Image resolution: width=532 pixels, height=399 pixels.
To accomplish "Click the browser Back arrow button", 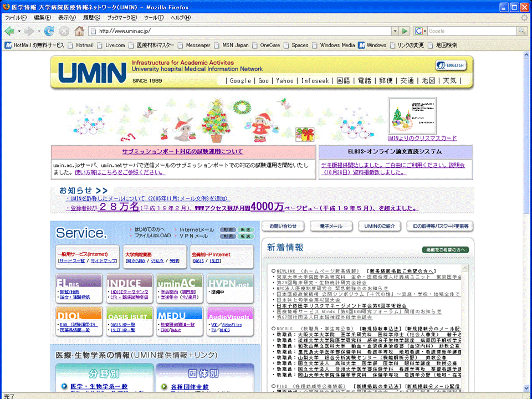I will tap(9, 31).
